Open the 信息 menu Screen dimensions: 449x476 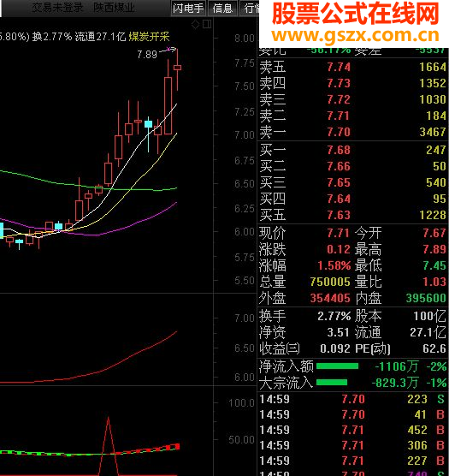[x=222, y=9]
